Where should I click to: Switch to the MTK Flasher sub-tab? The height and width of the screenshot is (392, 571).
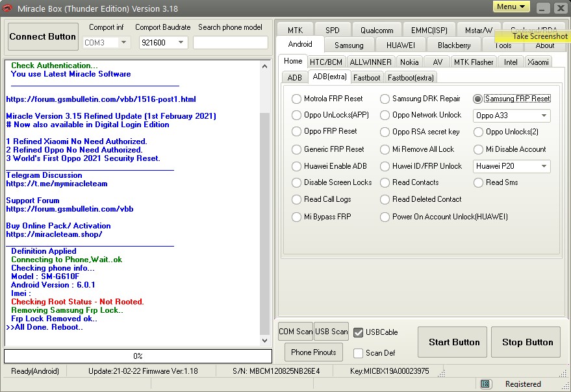pyautogui.click(x=474, y=62)
